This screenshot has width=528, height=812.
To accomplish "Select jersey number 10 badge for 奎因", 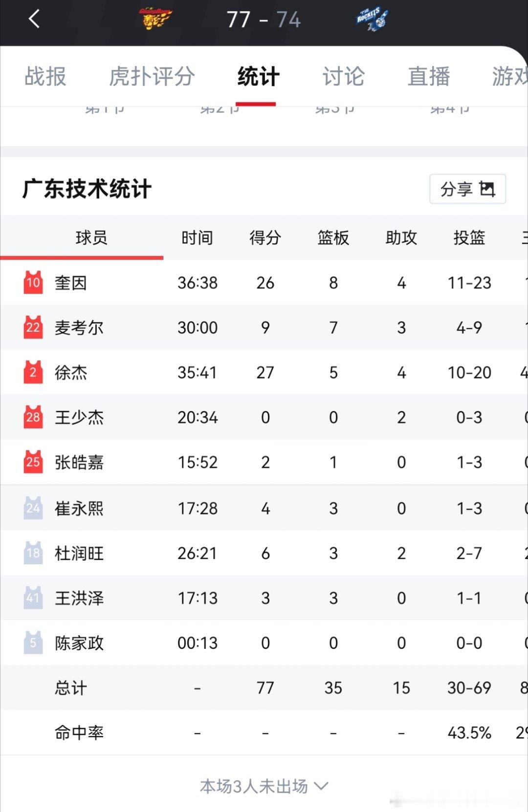I will point(33,282).
